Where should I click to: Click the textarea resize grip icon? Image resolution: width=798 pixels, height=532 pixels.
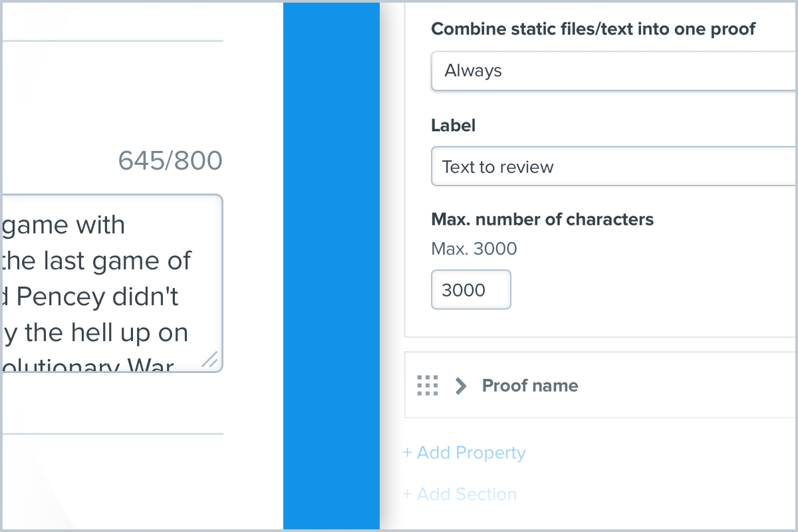tap(209, 360)
